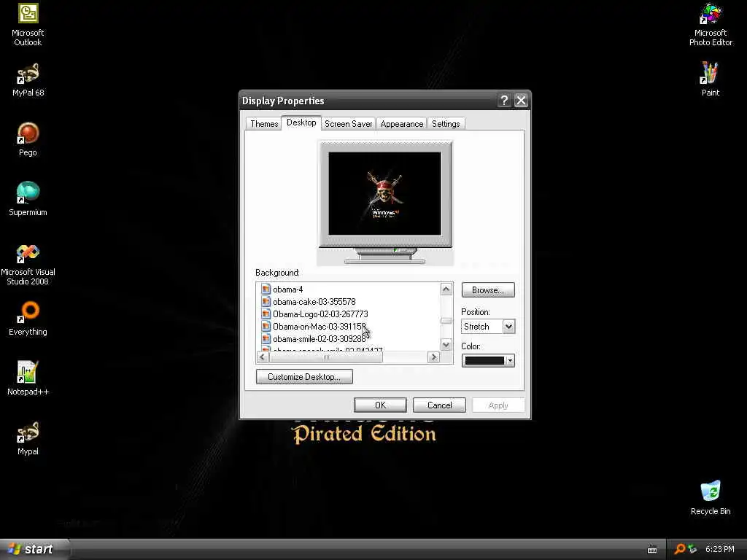Click background list scroll left arrow

click(x=263, y=357)
